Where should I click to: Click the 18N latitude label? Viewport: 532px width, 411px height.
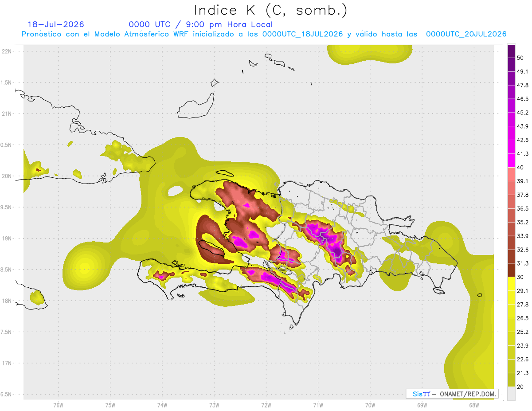tap(8, 301)
